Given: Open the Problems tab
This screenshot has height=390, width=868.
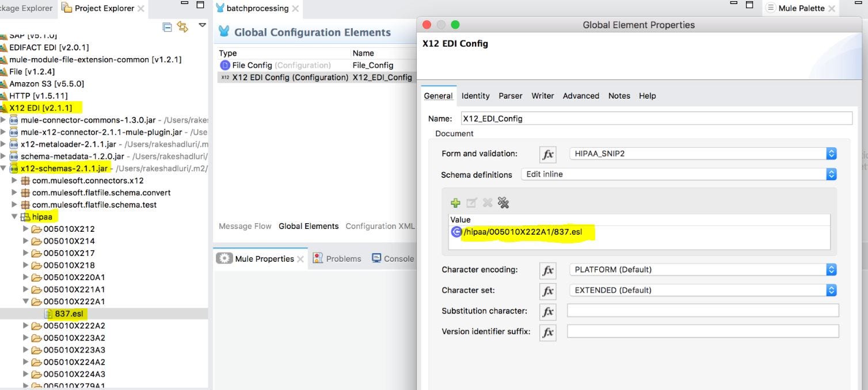Looking at the screenshot, I should coord(337,259).
